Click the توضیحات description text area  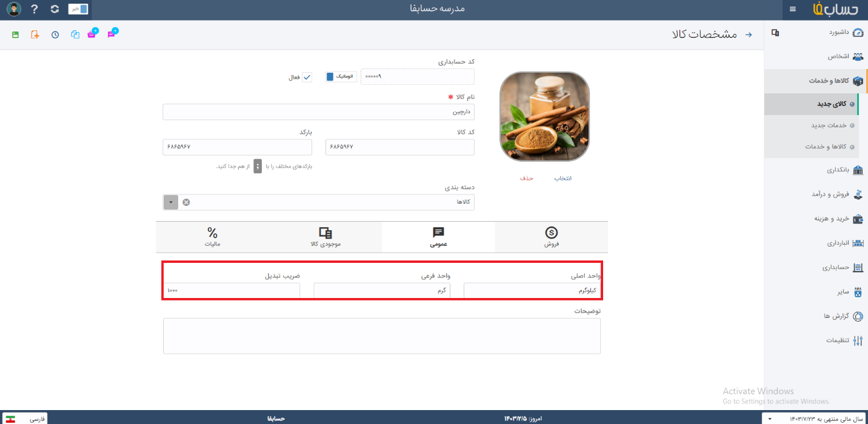point(382,336)
